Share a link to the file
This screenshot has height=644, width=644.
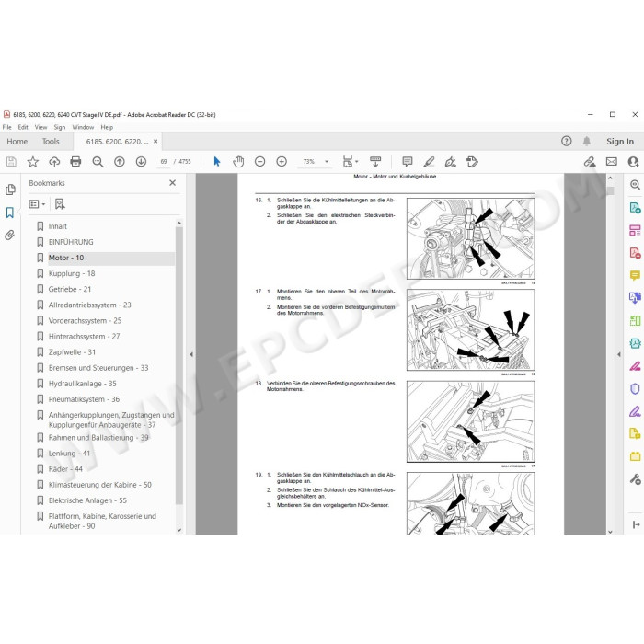click(590, 162)
